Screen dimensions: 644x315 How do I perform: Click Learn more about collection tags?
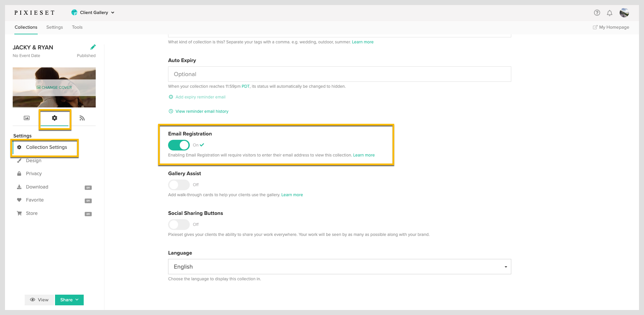(363, 42)
